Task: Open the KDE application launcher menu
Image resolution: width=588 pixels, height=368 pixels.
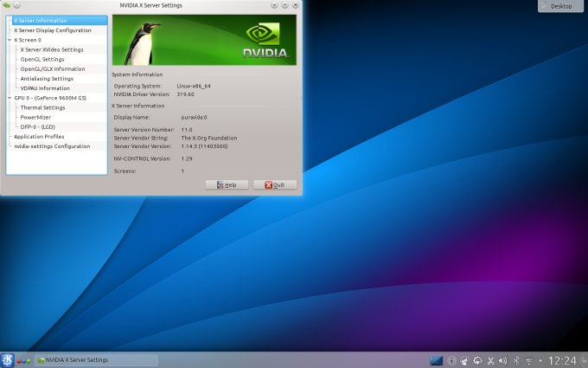Action: click(x=7, y=360)
